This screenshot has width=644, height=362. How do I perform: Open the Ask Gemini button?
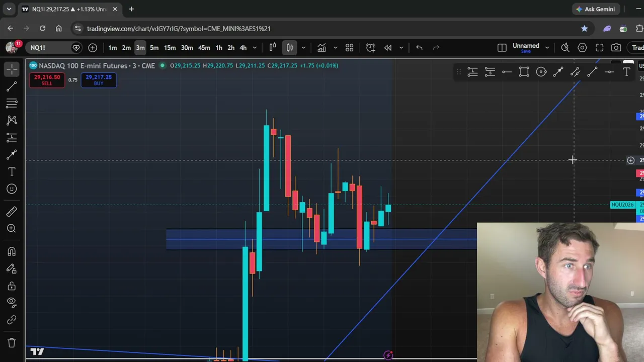pyautogui.click(x=595, y=9)
